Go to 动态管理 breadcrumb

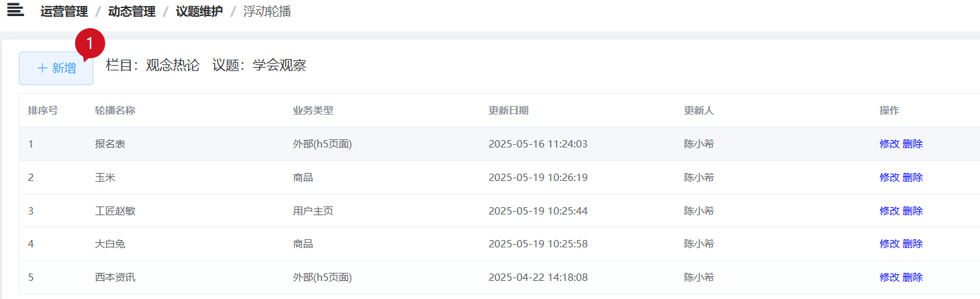click(132, 11)
